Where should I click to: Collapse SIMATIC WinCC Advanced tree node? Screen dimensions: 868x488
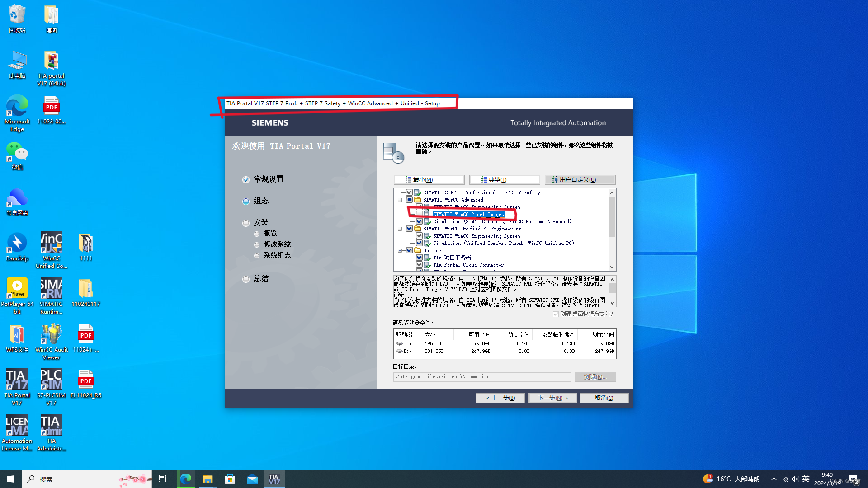click(x=400, y=200)
